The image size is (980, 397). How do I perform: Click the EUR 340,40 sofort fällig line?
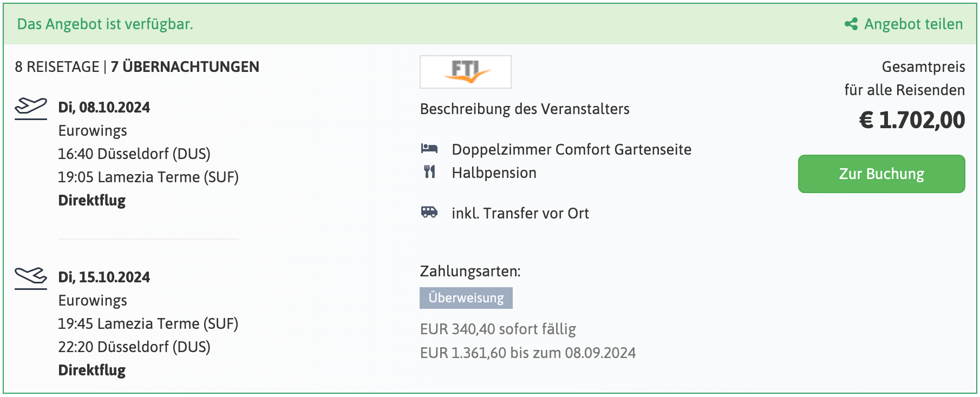tap(498, 329)
